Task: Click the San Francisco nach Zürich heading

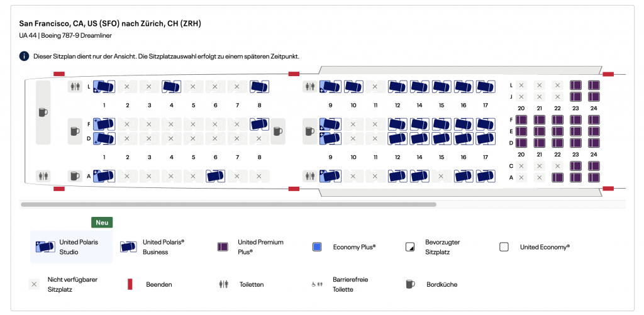Action: [110, 23]
